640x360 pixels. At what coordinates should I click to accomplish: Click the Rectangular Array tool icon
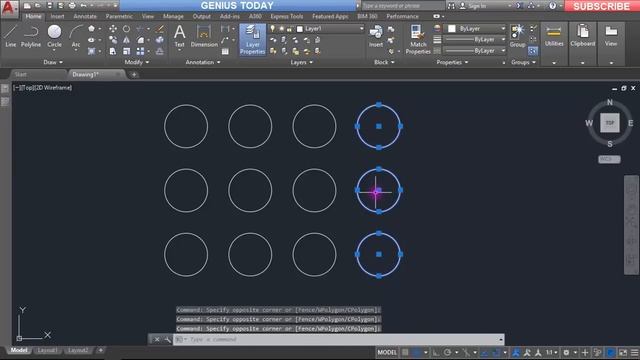(140, 51)
